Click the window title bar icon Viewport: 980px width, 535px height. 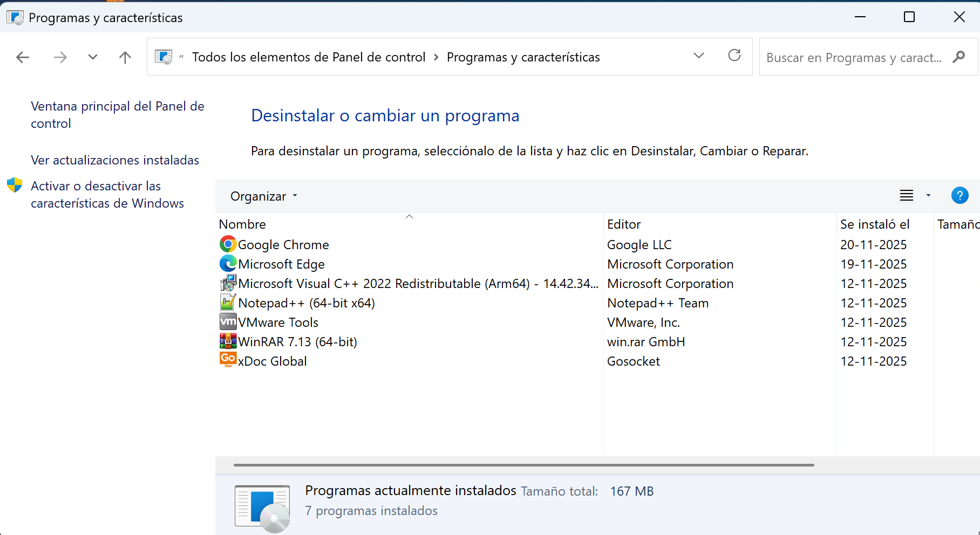15,17
